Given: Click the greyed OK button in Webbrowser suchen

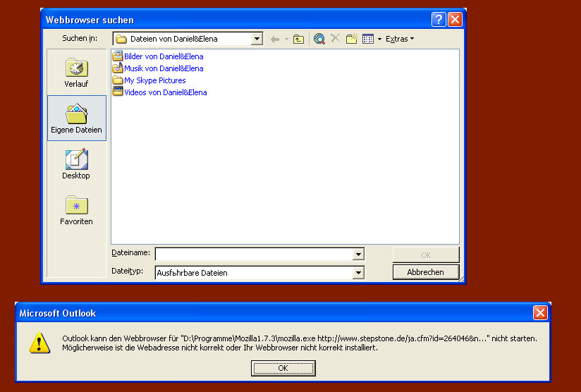Looking at the screenshot, I should 426,255.
